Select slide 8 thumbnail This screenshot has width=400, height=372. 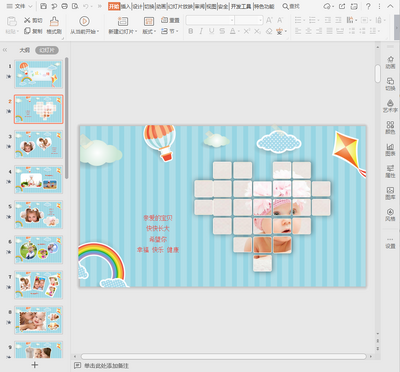coord(38,320)
